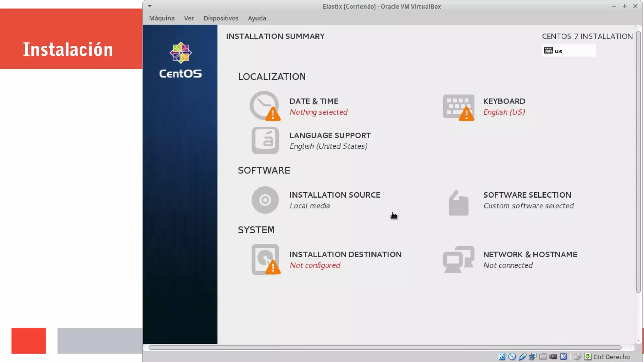
Task: Open the Máquina menu
Action: click(x=162, y=18)
